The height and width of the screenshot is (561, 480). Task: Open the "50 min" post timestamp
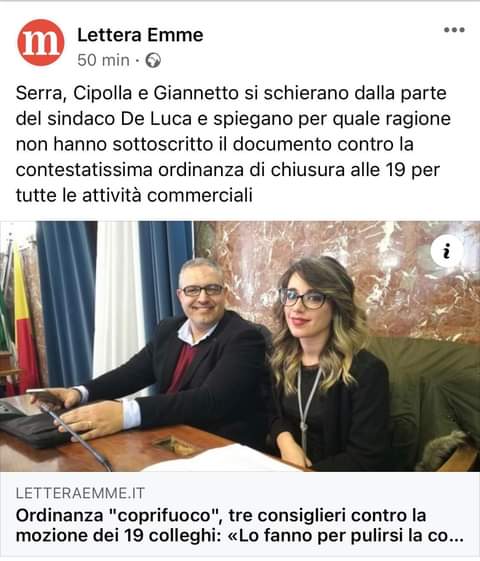tap(103, 60)
